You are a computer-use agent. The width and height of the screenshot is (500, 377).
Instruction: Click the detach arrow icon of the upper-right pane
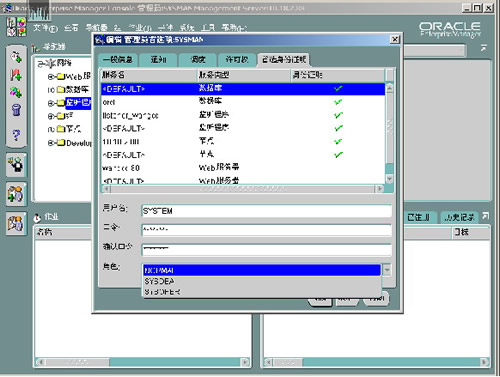pos(484,48)
